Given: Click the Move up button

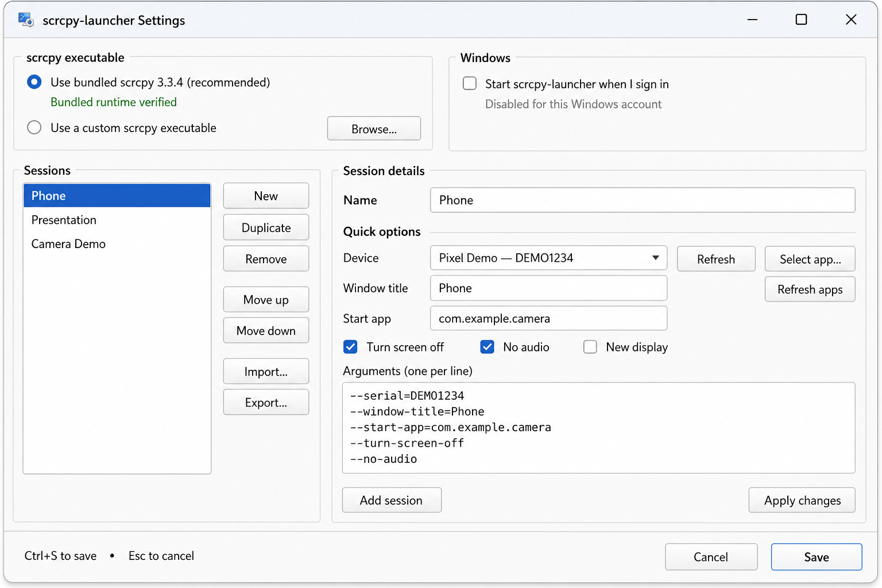Looking at the screenshot, I should [266, 300].
